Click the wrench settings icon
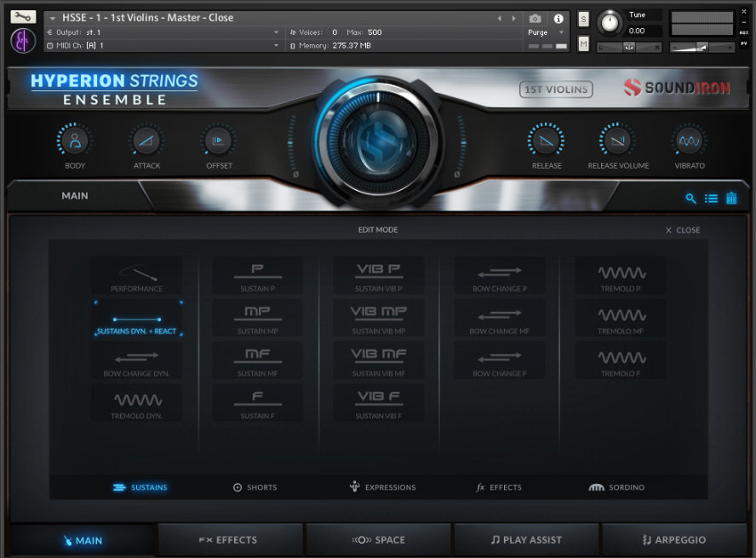The height and width of the screenshot is (558, 756). tap(24, 17)
